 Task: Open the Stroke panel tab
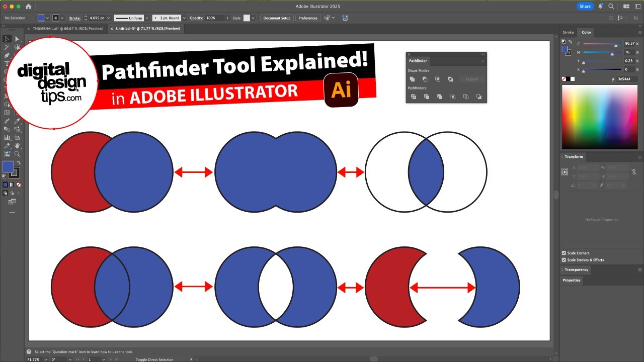pyautogui.click(x=568, y=32)
